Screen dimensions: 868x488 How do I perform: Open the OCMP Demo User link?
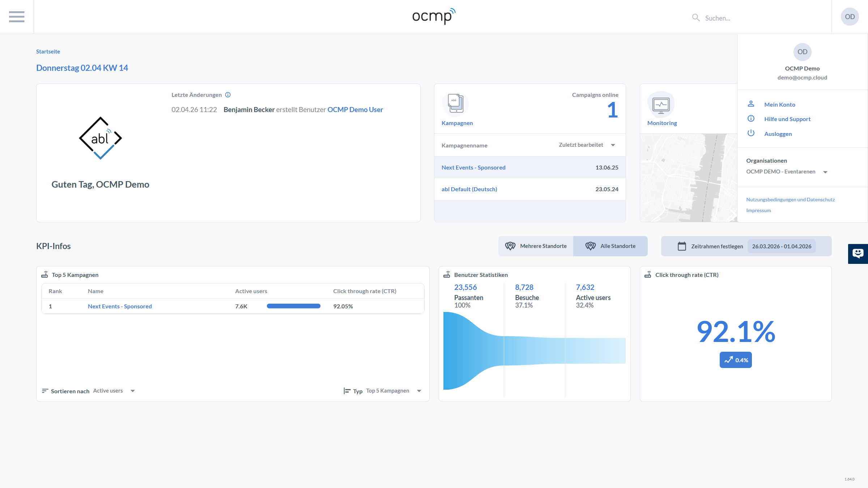355,110
